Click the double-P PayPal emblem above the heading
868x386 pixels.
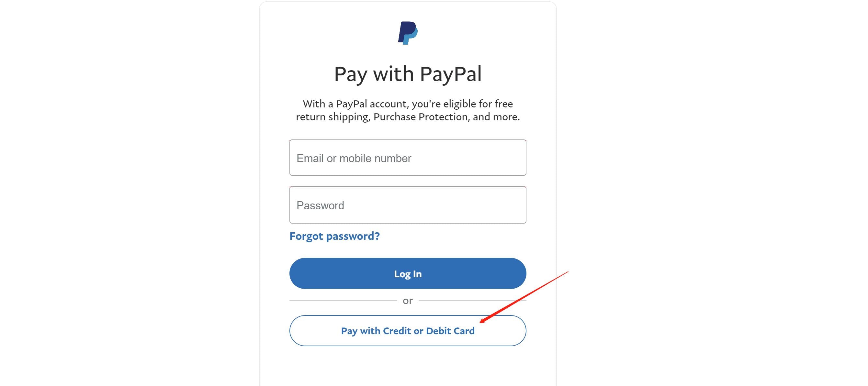click(x=408, y=33)
